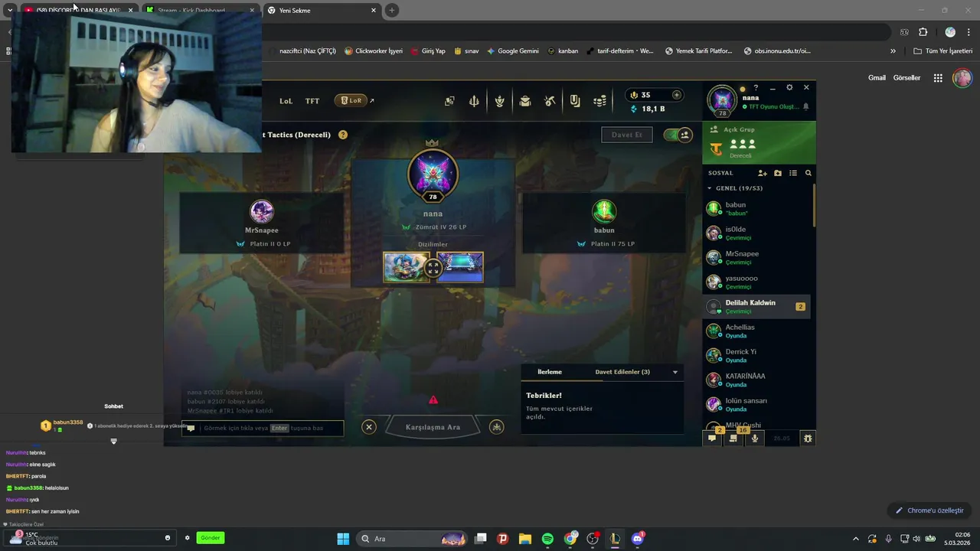This screenshot has height=551, width=980.
Task: Toggle the voice microphone in social bar
Action: 755,438
